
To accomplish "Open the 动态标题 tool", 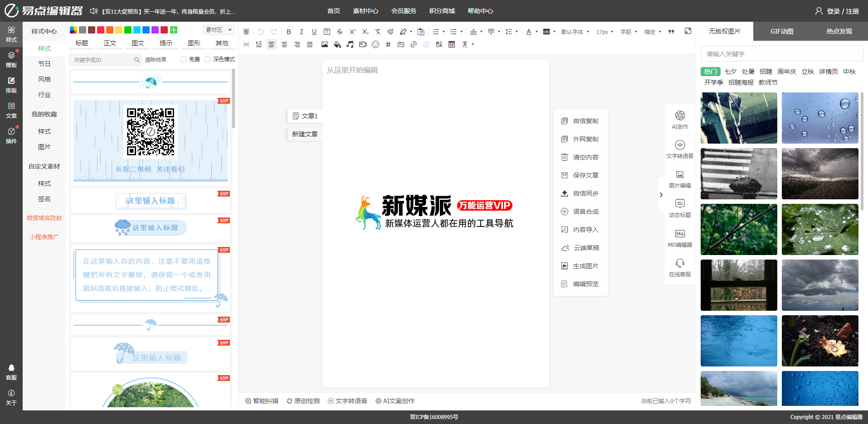I will (x=680, y=208).
